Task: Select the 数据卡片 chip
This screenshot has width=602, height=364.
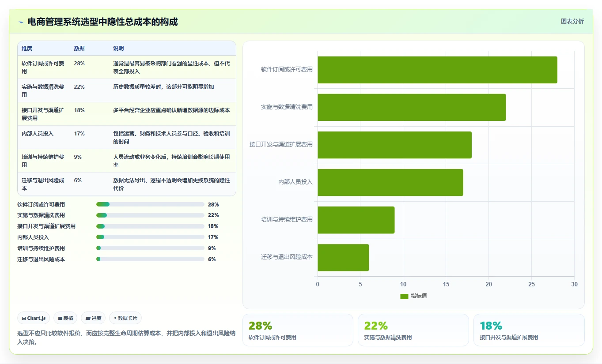Action: [x=125, y=318]
